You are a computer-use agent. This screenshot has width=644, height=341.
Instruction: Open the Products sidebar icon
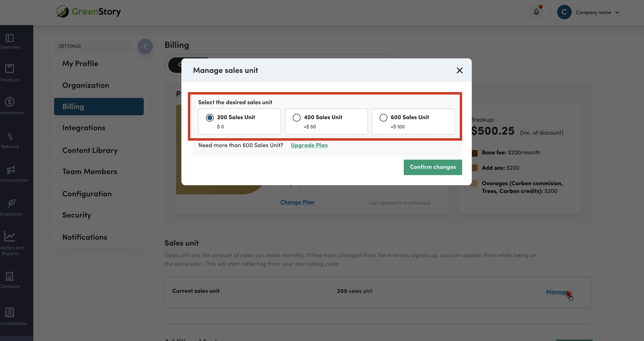9,68
